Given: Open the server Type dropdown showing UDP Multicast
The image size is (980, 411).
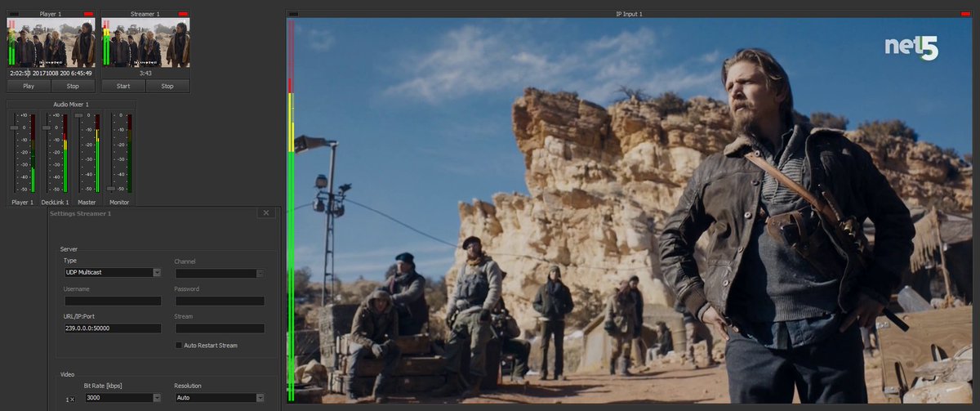Looking at the screenshot, I should tap(113, 272).
